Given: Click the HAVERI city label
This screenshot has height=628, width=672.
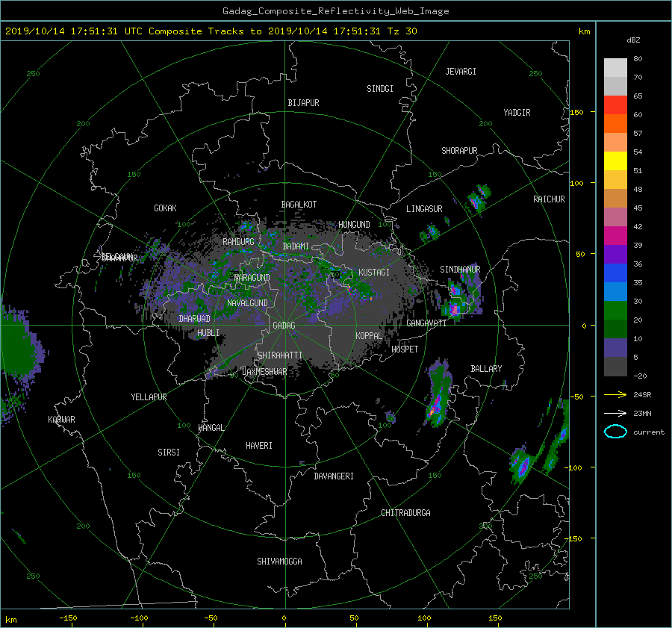Looking at the screenshot, I should click(259, 446).
